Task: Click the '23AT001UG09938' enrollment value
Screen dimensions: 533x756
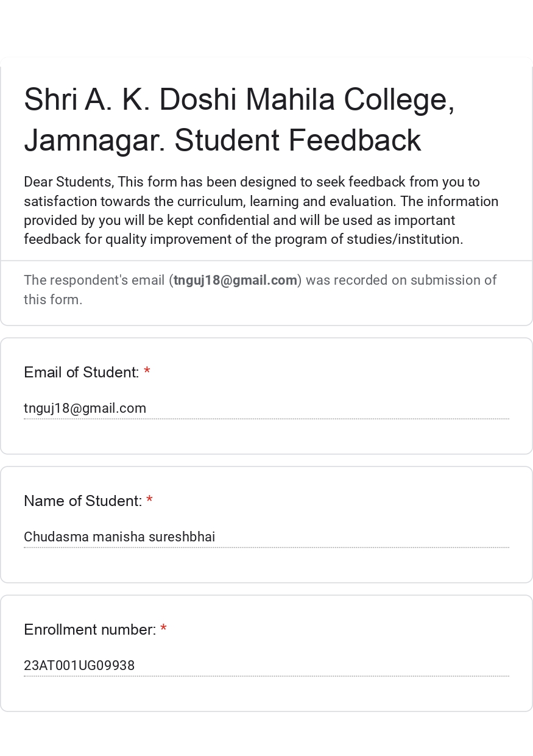Action: [79, 666]
